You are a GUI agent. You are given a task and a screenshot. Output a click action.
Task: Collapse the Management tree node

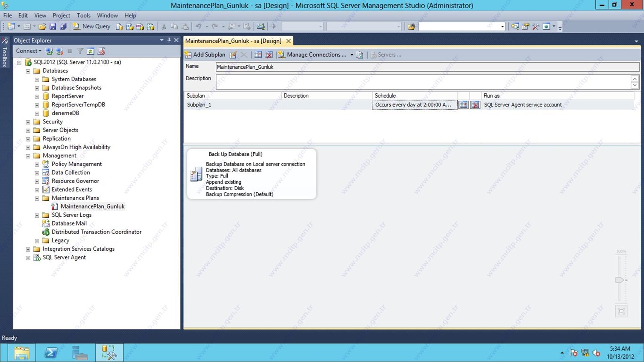point(28,156)
